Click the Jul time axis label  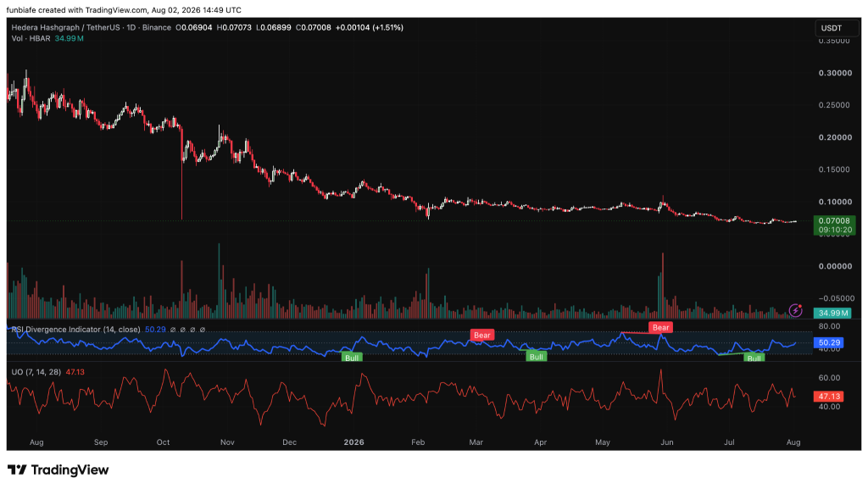(730, 442)
